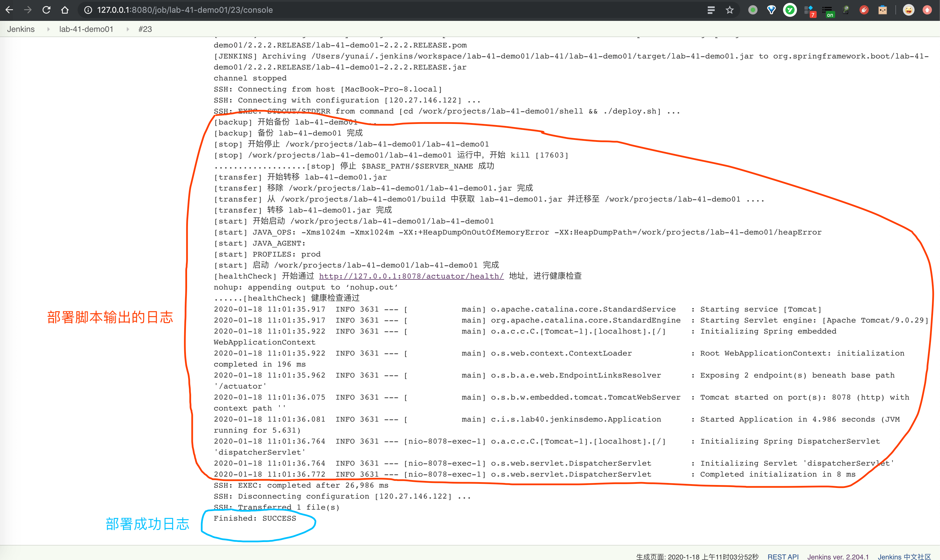This screenshot has width=940, height=560.
Task: Click '[stop] 停止 $BASE_PATH/$SERVER_NAME 成功' line
Action: 354,166
